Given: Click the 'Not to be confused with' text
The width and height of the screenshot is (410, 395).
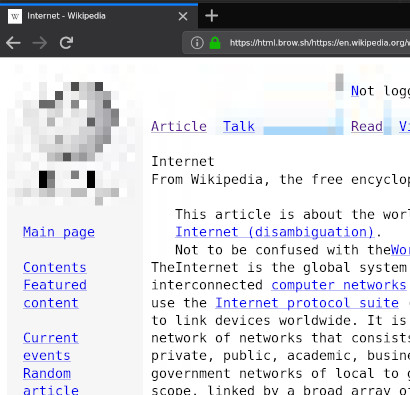Looking at the screenshot, I should click(x=270, y=250).
